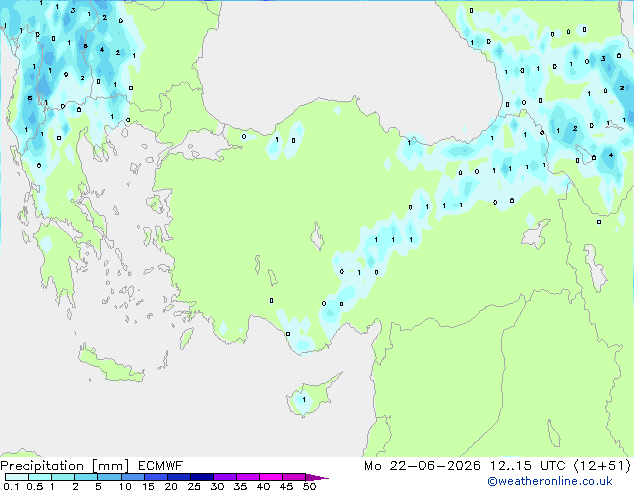Click the legend arrow tip above 50
Image resolution: width=634 pixels, height=490 pixels.
tap(318, 477)
